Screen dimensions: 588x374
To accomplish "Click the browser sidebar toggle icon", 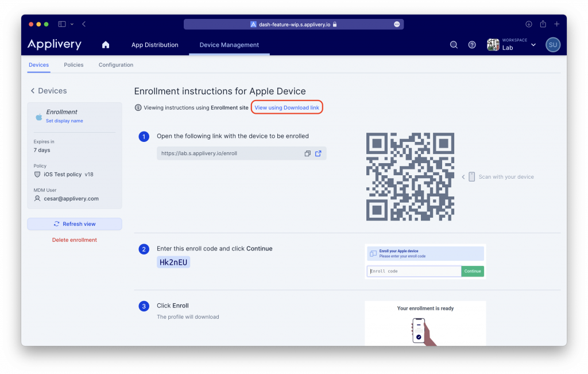I will tap(62, 24).
